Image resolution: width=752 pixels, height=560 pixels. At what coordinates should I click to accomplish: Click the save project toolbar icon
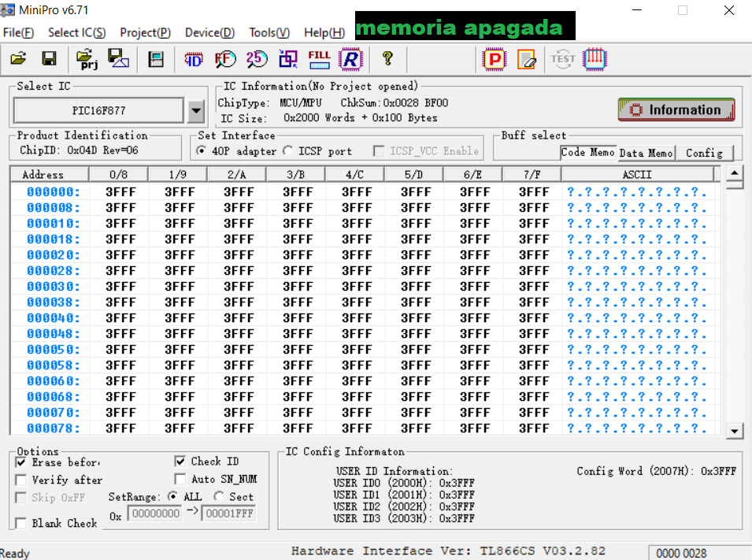tap(118, 59)
